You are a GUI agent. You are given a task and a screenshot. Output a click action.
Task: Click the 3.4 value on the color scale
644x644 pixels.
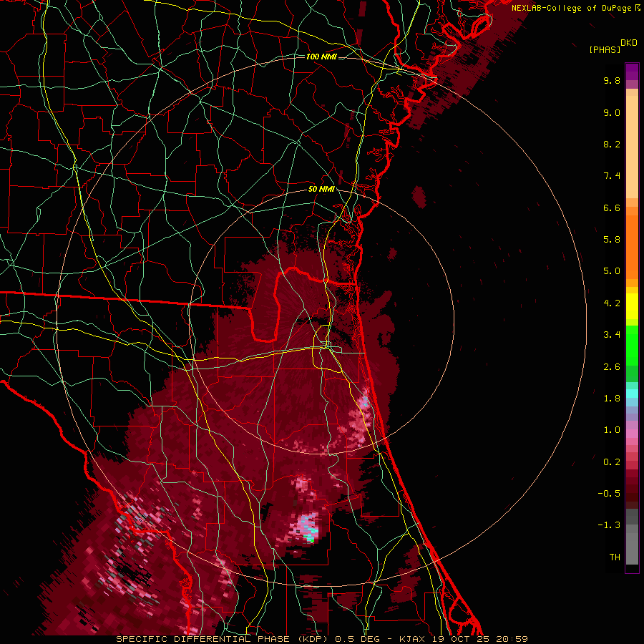coord(612,335)
